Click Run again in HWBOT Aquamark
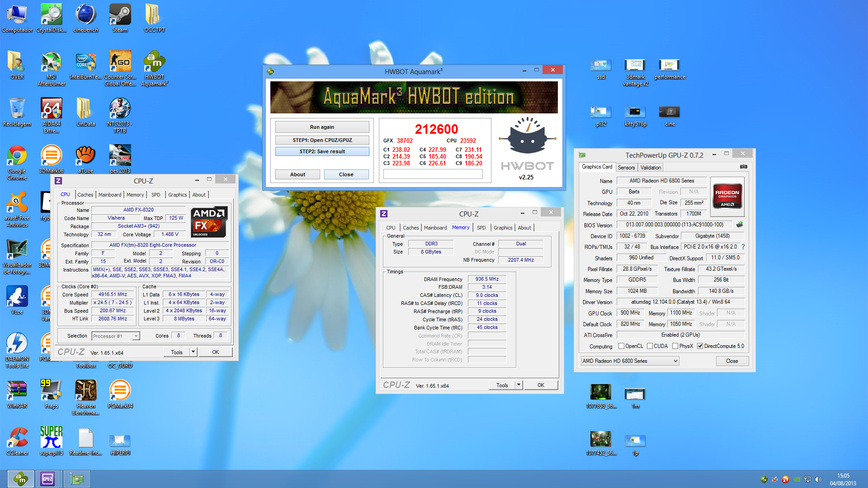The image size is (868, 488). 322,127
